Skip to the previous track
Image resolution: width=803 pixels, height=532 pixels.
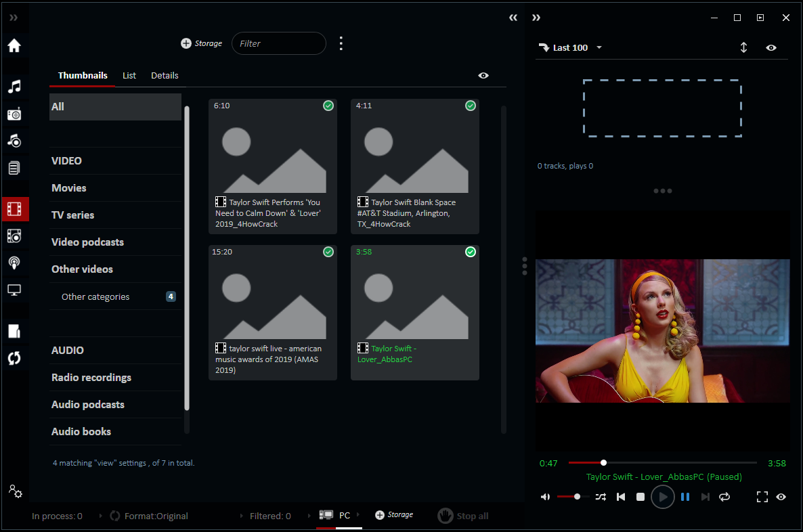click(x=621, y=497)
